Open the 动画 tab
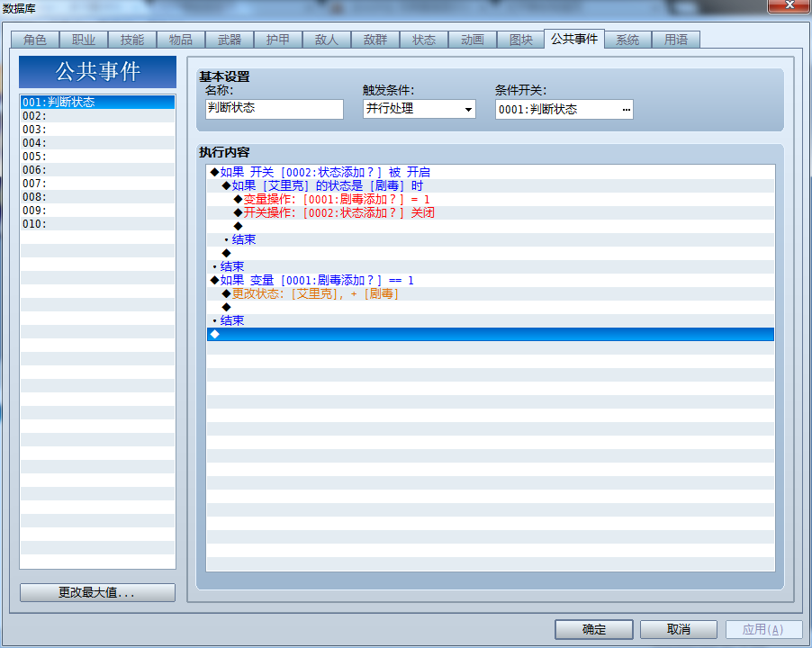This screenshot has height=648, width=812. (473, 40)
